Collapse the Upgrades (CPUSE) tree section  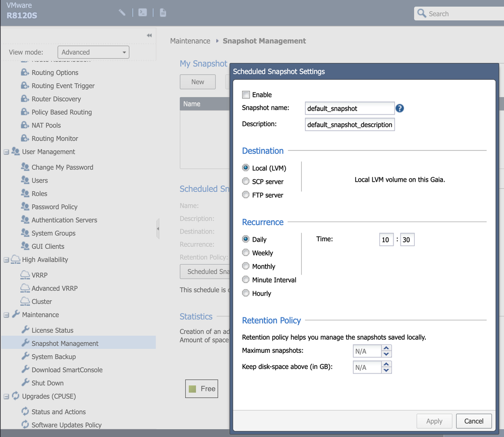coord(7,397)
